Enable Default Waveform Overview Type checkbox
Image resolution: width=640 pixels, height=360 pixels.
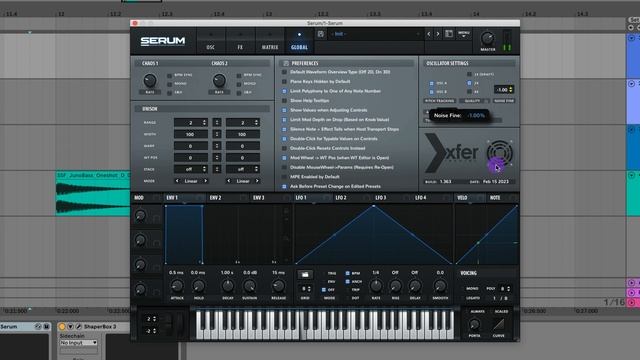[x=284, y=72]
